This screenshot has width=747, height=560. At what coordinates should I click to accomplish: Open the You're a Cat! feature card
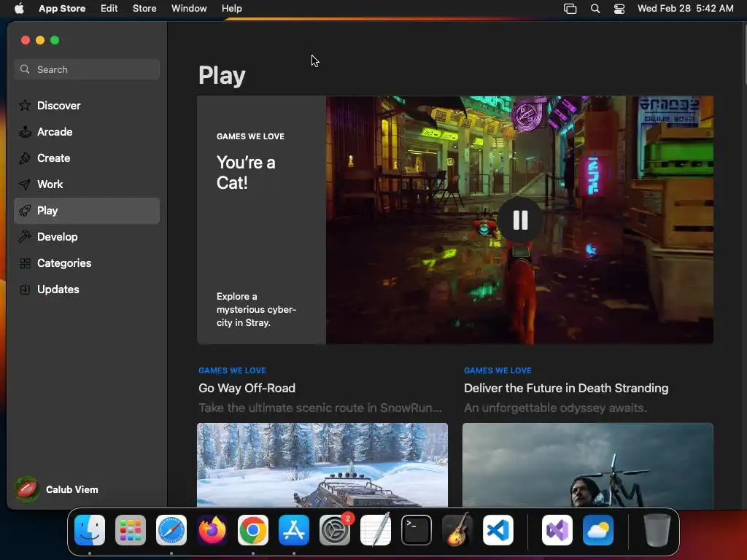(455, 220)
